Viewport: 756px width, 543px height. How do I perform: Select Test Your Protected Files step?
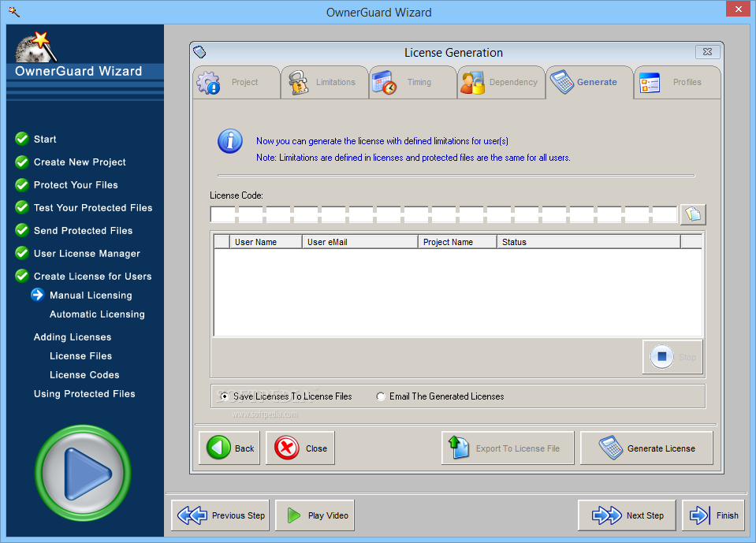[x=93, y=207]
